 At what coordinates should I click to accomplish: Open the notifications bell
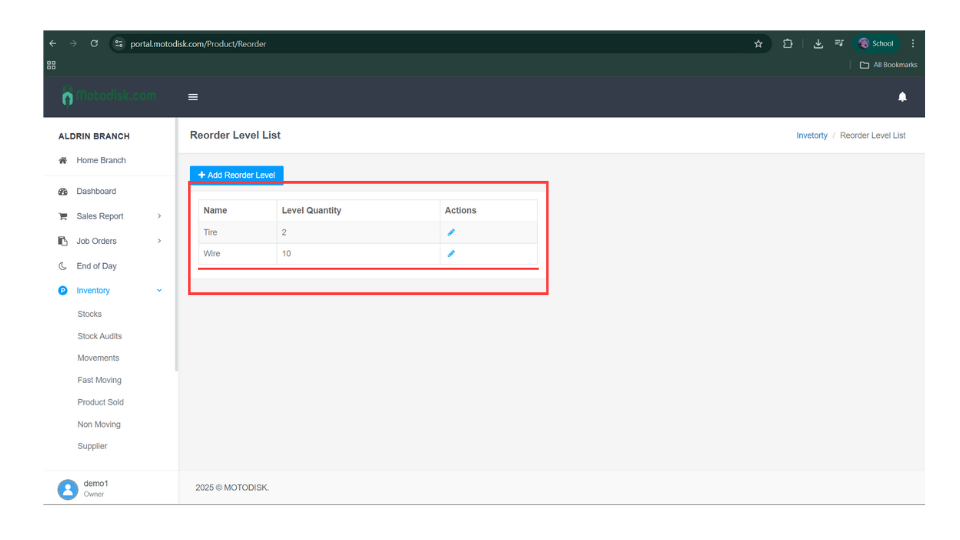click(902, 97)
